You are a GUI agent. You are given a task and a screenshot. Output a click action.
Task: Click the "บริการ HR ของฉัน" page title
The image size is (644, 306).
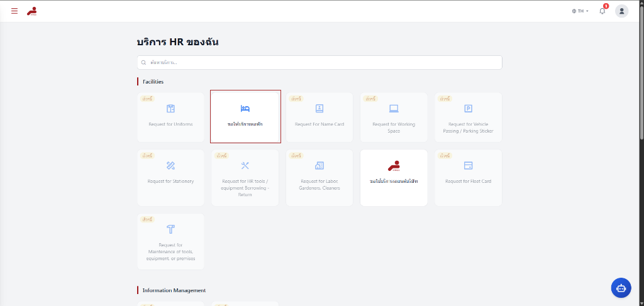point(177,42)
